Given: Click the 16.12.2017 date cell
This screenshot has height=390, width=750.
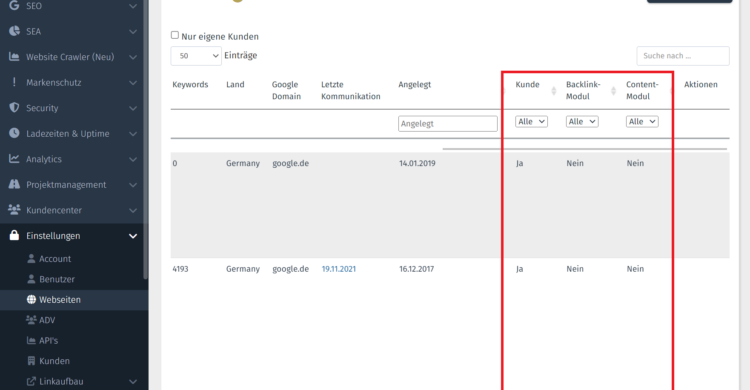Looking at the screenshot, I should [417, 269].
